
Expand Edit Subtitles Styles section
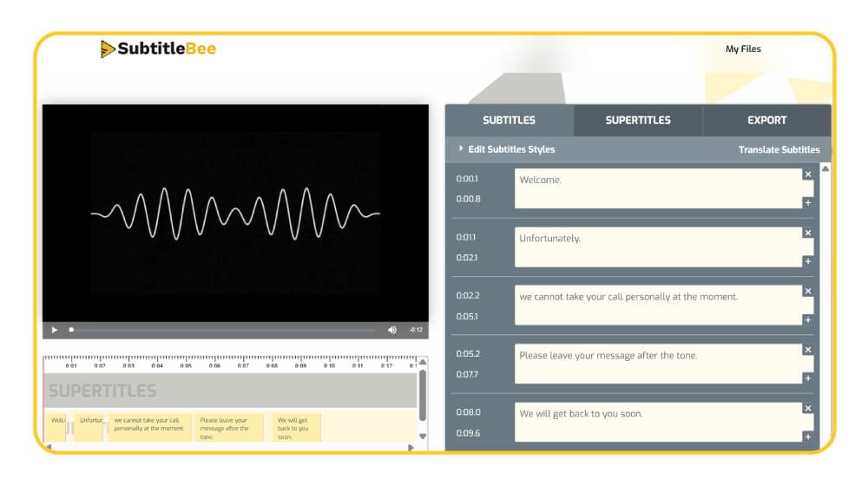pyautogui.click(x=507, y=149)
